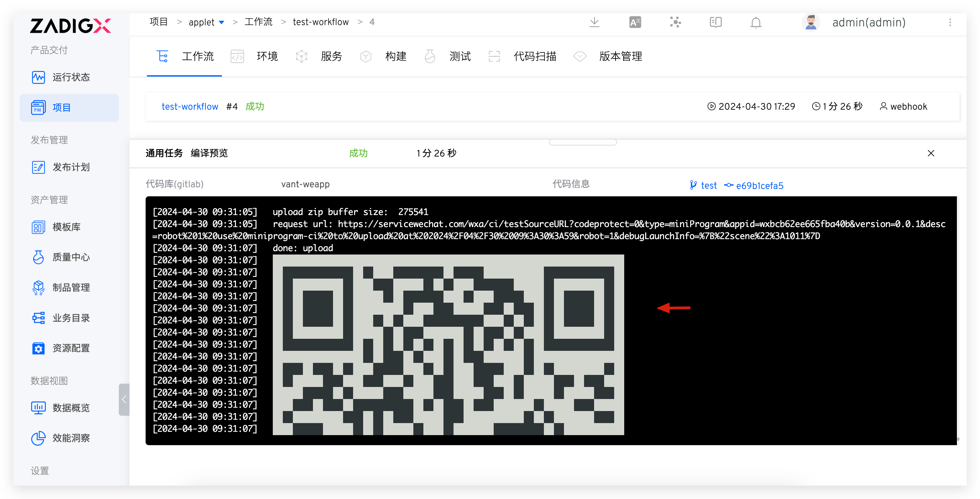
Task: Click the vant-weapp repository name
Action: 305,184
